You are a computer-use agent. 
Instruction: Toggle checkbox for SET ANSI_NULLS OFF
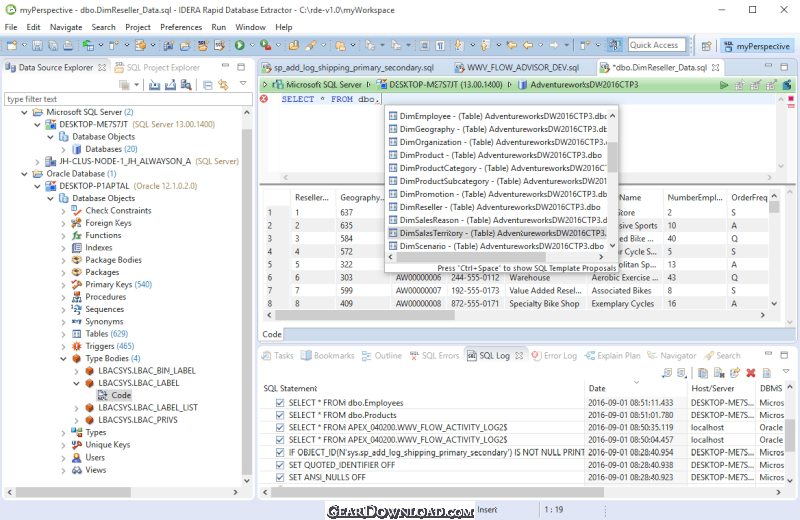280,477
